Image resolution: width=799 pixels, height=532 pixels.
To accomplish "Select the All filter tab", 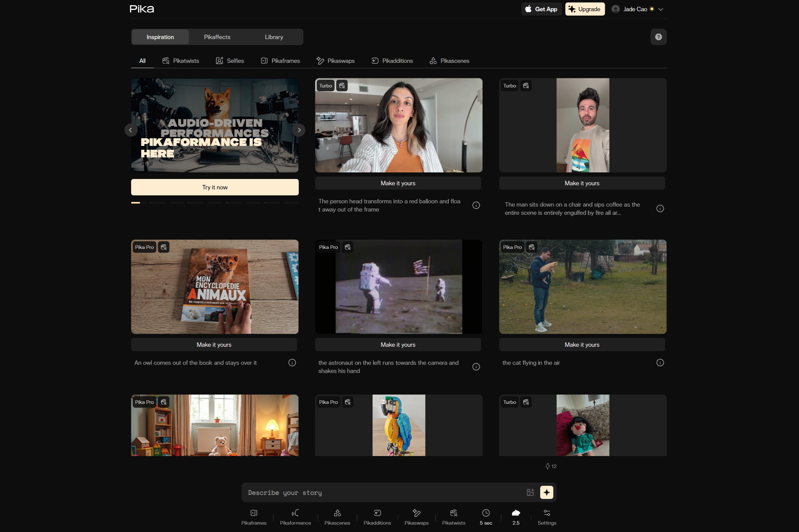I will click(x=142, y=61).
